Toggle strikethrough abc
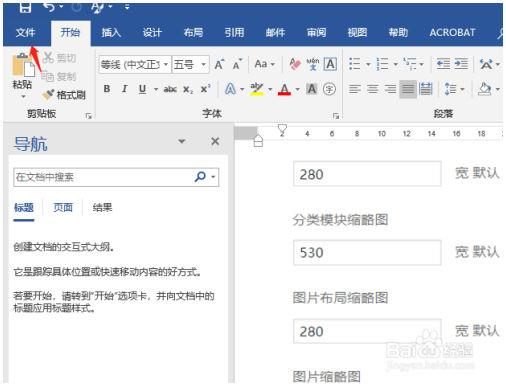This screenshot has height=386, width=506. (x=170, y=89)
